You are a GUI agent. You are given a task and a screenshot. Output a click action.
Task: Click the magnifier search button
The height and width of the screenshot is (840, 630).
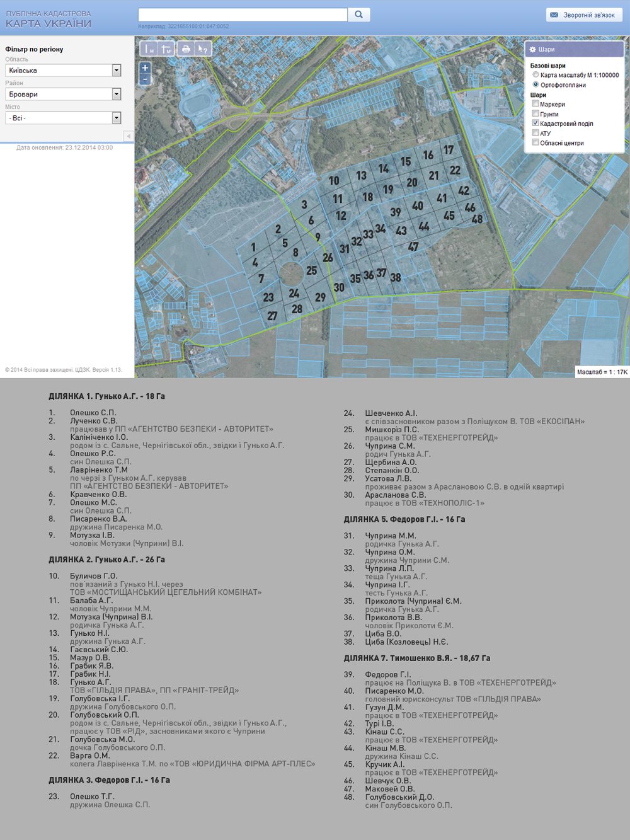358,14
